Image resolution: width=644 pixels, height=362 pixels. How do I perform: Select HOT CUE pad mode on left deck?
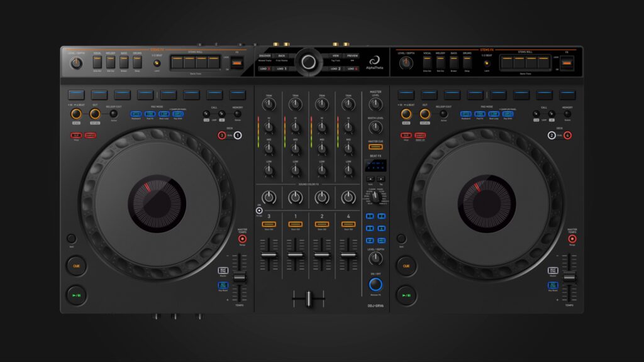[x=136, y=114]
